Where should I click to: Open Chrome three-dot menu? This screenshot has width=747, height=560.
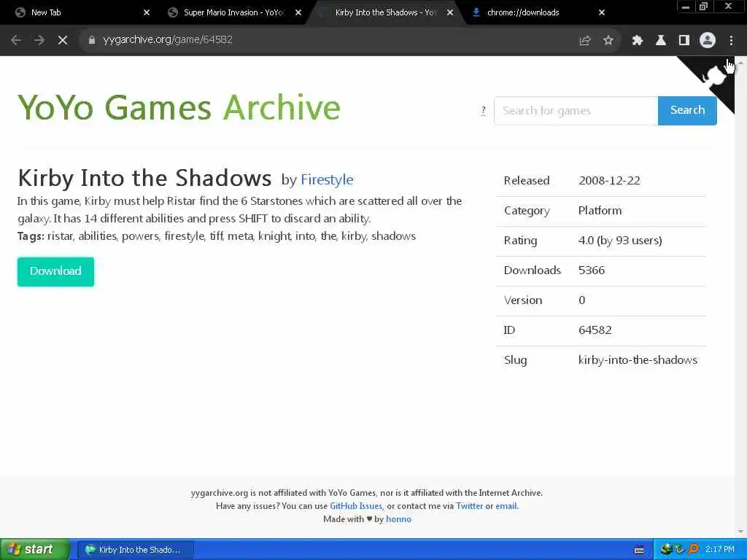tap(731, 41)
